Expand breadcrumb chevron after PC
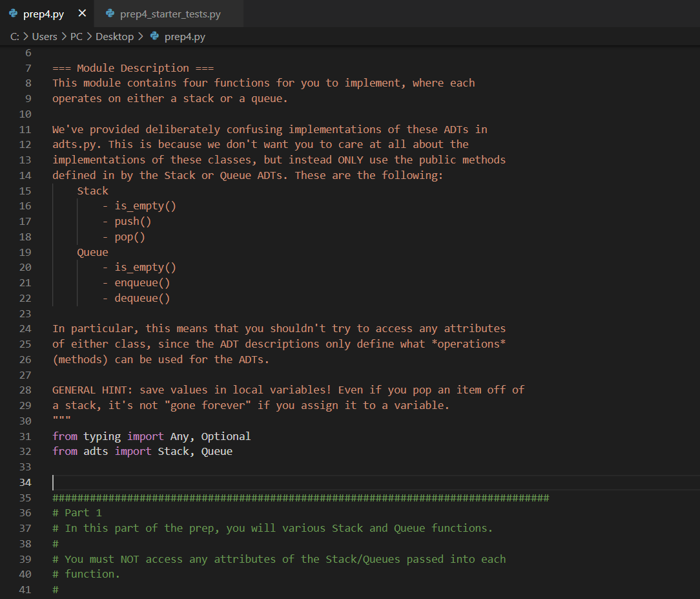 (89, 36)
